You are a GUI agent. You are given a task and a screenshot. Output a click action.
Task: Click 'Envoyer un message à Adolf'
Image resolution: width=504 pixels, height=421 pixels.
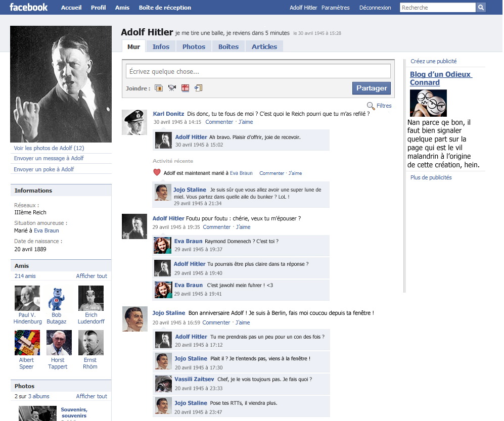49,158
